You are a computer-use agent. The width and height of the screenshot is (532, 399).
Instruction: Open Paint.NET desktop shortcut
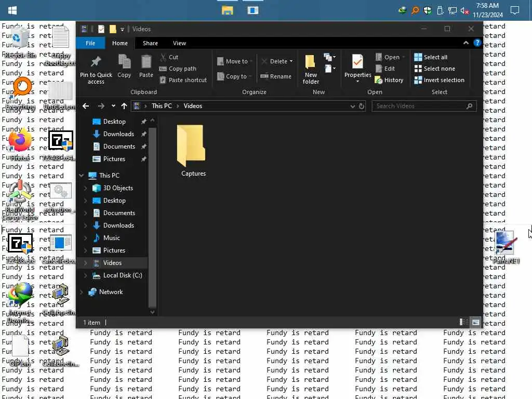tap(506, 247)
